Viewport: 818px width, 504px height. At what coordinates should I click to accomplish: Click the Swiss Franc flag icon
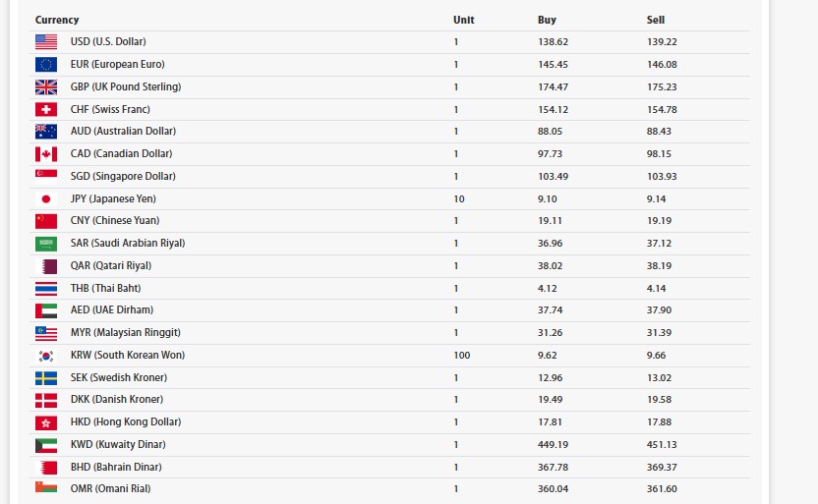tap(46, 109)
